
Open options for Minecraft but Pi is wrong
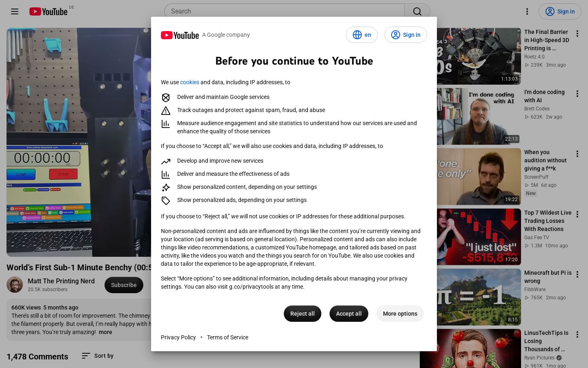tap(577, 274)
